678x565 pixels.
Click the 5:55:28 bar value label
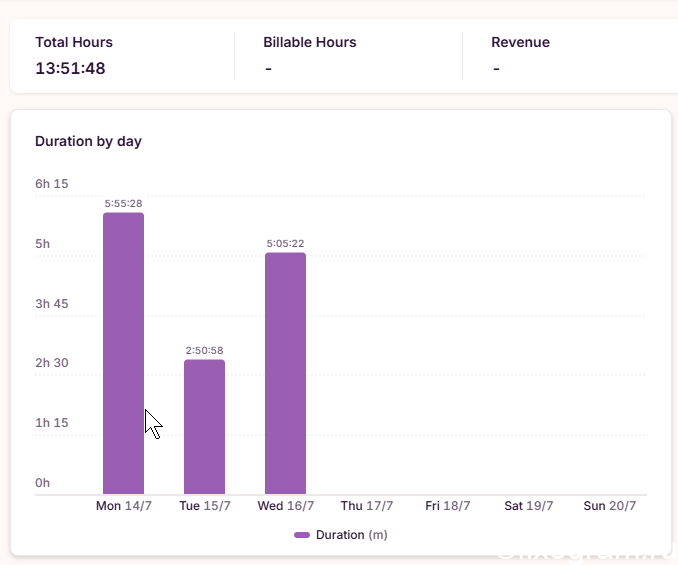pos(123,204)
